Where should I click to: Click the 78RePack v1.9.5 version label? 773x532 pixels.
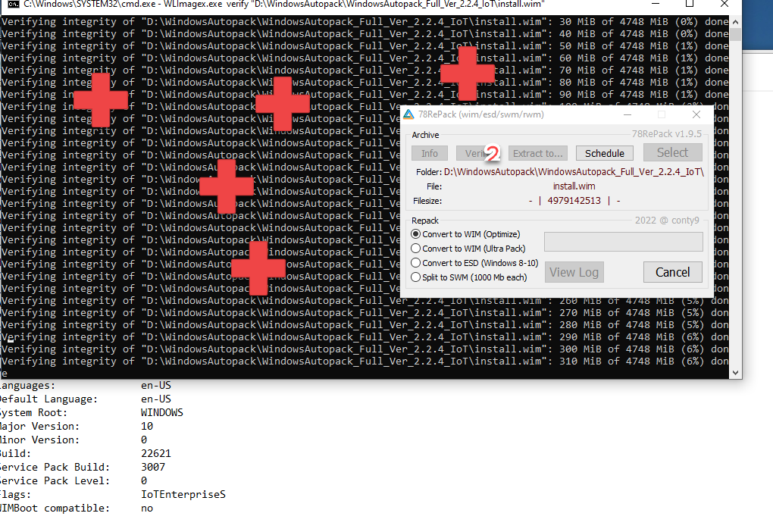point(666,134)
